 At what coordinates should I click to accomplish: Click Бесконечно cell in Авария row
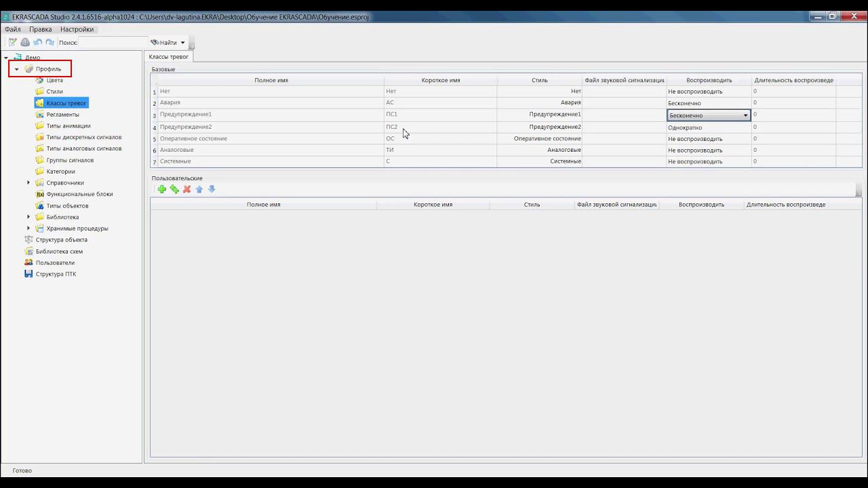point(709,103)
